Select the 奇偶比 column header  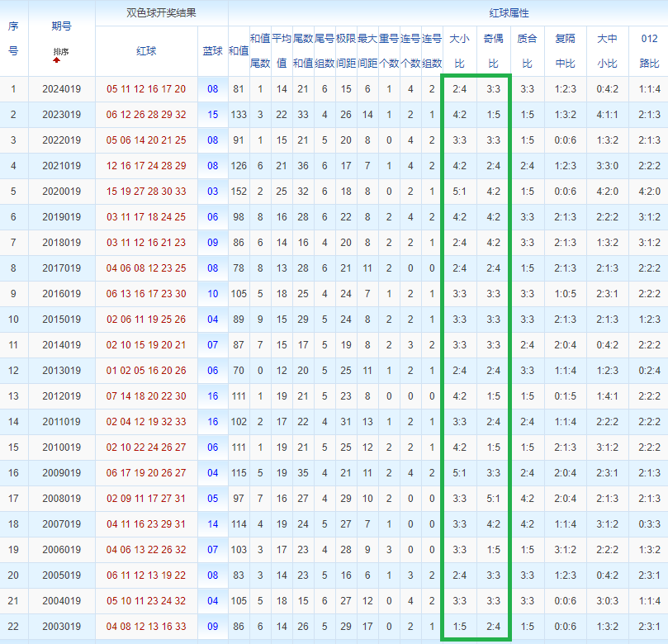point(493,51)
